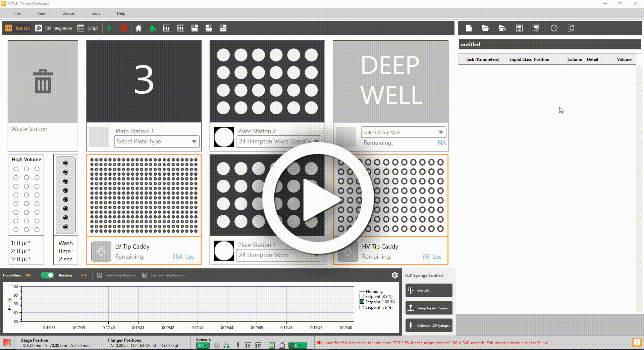The image size is (644, 350).
Task: Click the Mix LCP button
Action: [x=429, y=291]
